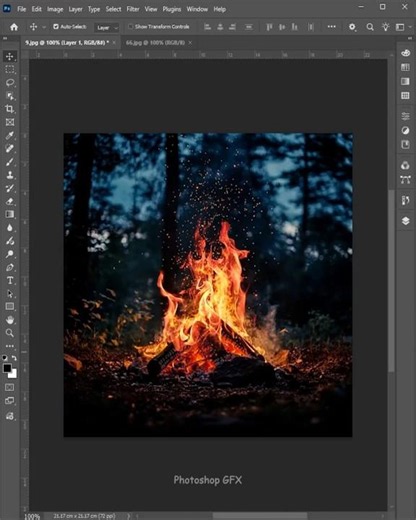416x520 pixels.
Task: Open Photoshop Discover lightbulb
Action: [x=386, y=27]
